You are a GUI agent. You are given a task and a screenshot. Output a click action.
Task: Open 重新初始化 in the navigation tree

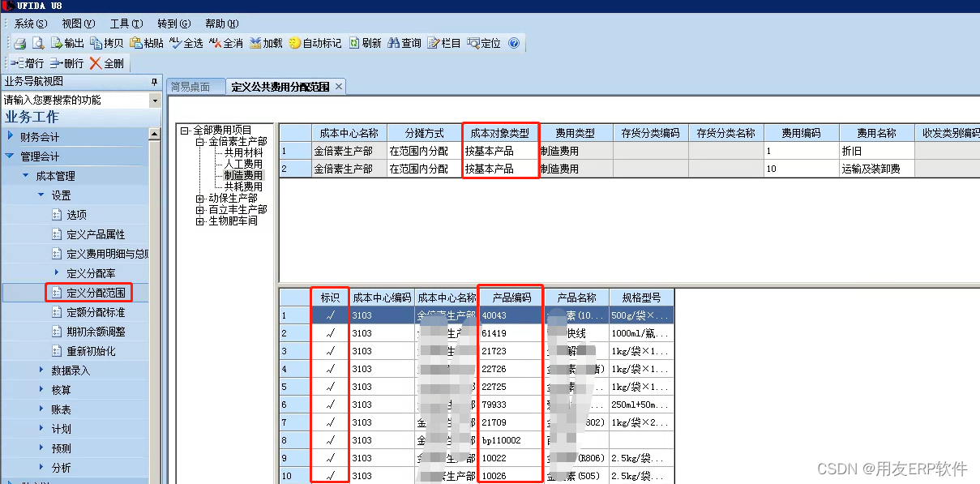coord(91,351)
